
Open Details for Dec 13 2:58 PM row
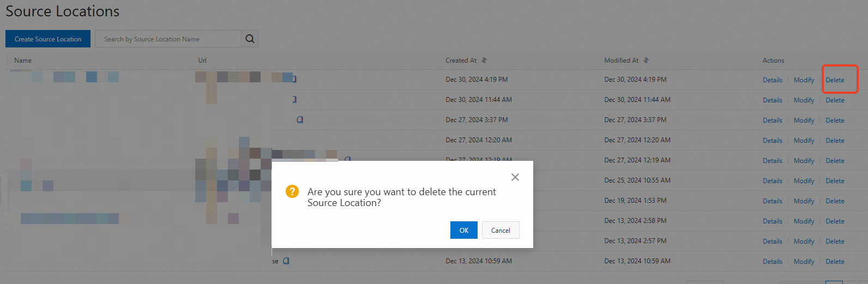tap(773, 221)
